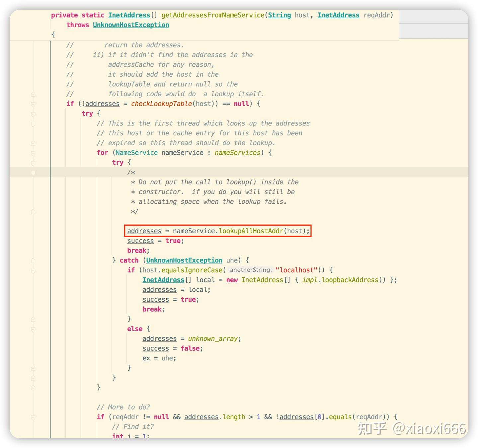The width and height of the screenshot is (478, 448).
Task: Click underlined UnknownHostException in the catch clause
Action: coord(184,260)
